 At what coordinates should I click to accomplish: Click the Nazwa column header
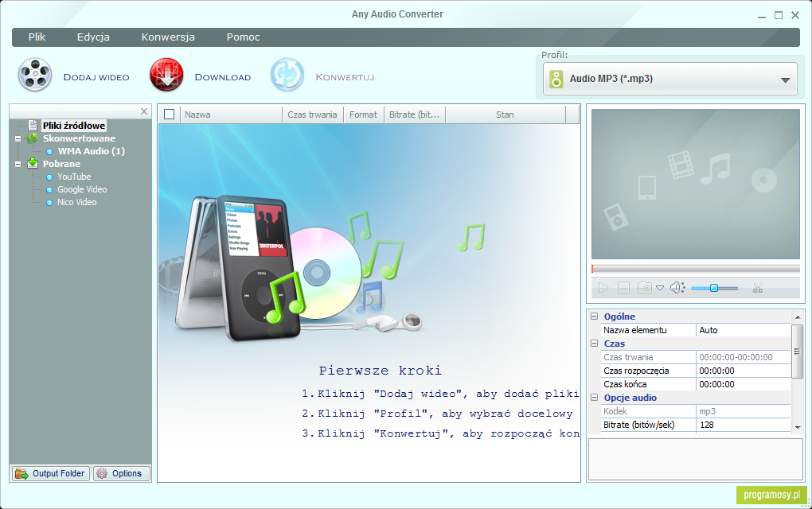[x=230, y=115]
